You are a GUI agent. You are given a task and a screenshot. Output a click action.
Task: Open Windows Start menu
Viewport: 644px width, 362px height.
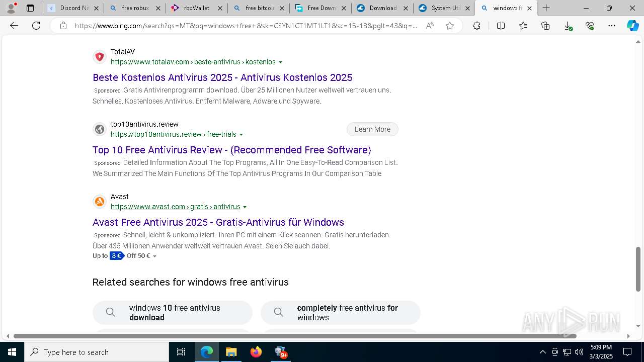click(12, 352)
